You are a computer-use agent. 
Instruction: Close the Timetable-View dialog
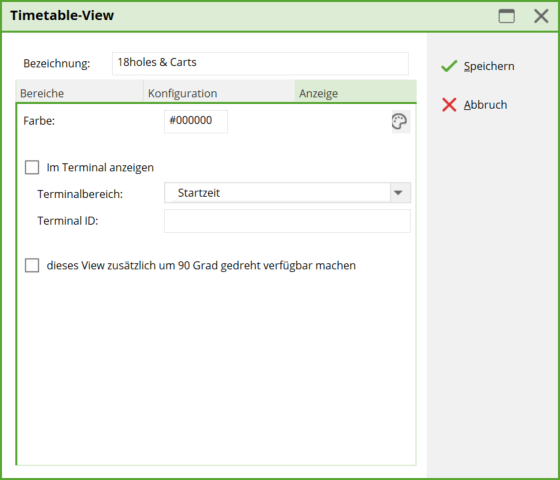(x=541, y=16)
